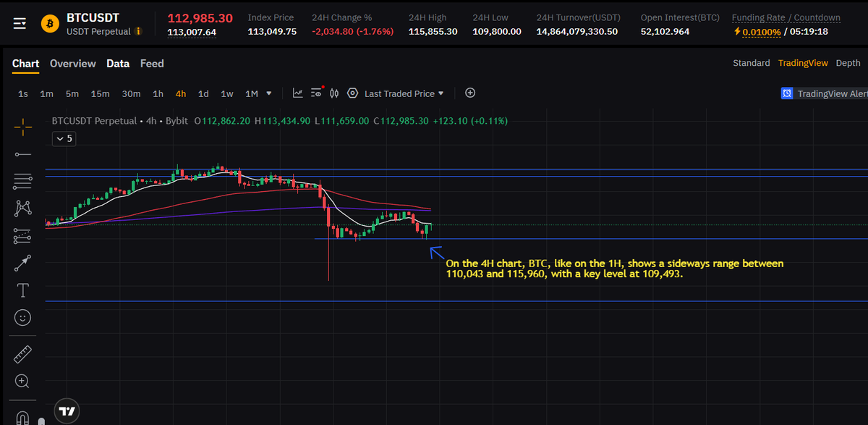Click the plus circle add-chart icon
Screen dimensions: 868x425
coord(470,93)
